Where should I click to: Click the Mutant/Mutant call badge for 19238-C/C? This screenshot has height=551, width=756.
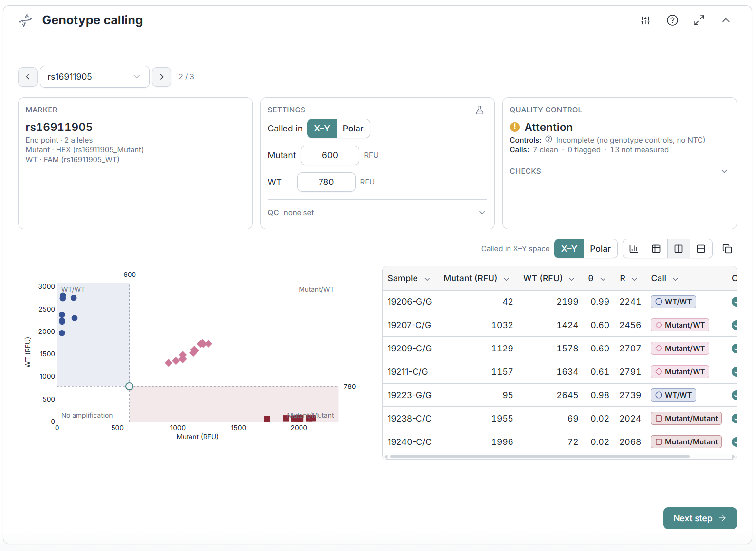686,419
